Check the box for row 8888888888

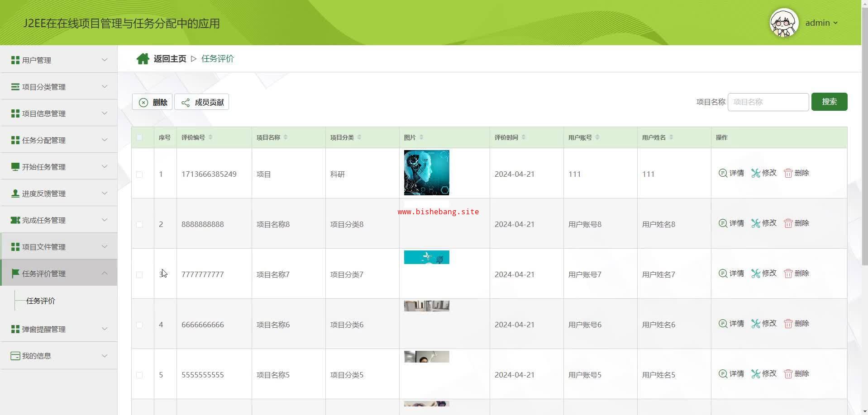tap(139, 225)
